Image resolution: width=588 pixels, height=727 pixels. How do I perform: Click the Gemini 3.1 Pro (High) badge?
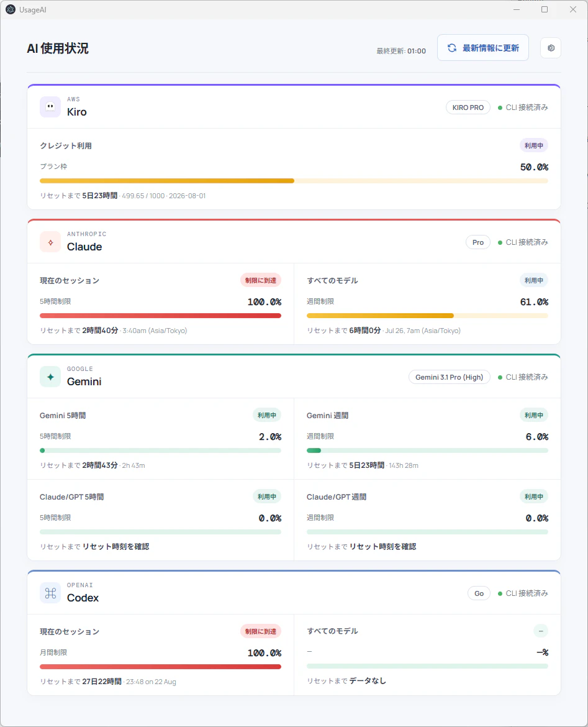(x=449, y=377)
